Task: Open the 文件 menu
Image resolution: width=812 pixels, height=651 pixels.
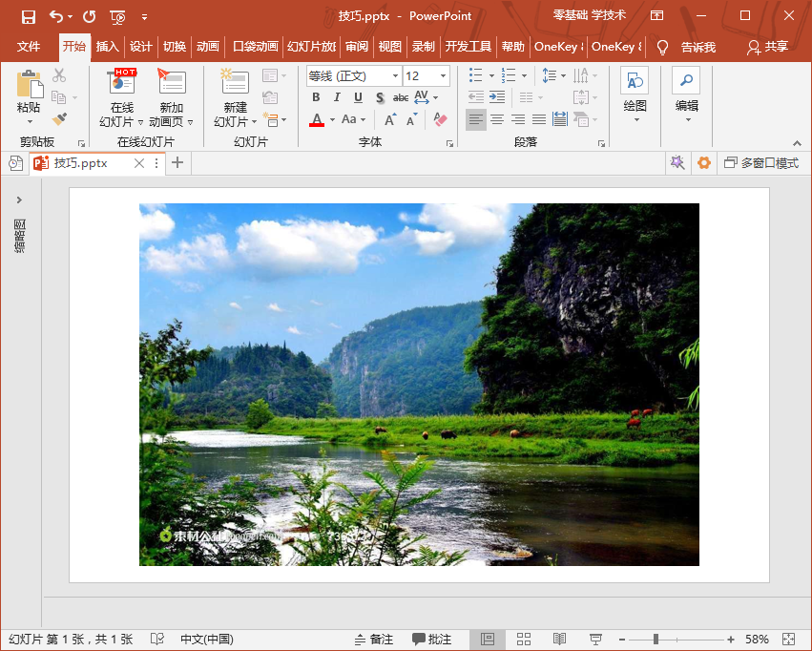Action: pos(29,47)
